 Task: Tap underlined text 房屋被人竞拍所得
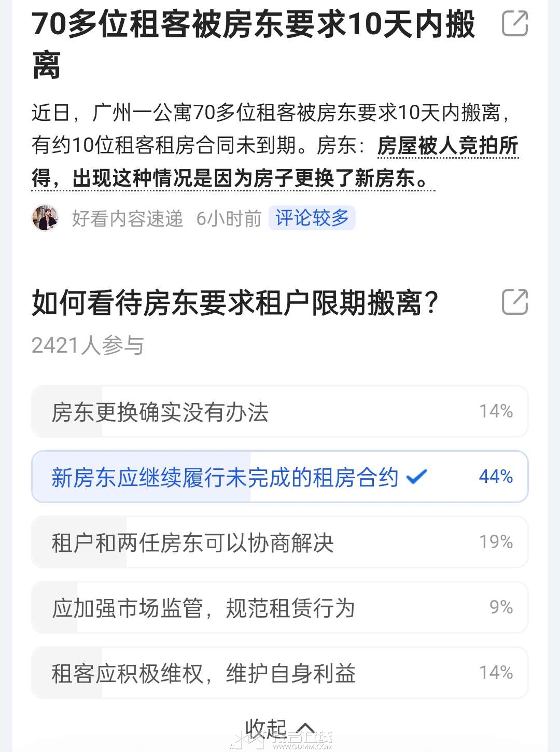click(x=447, y=146)
